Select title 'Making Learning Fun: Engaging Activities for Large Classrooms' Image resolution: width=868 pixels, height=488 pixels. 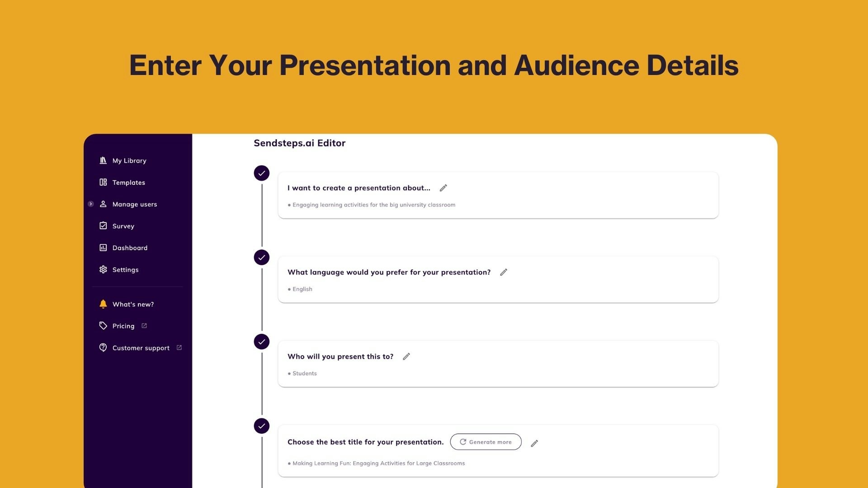click(x=379, y=463)
